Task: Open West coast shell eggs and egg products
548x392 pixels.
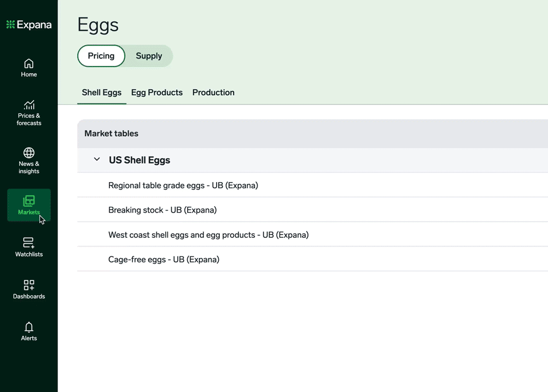Action: pos(312,235)
